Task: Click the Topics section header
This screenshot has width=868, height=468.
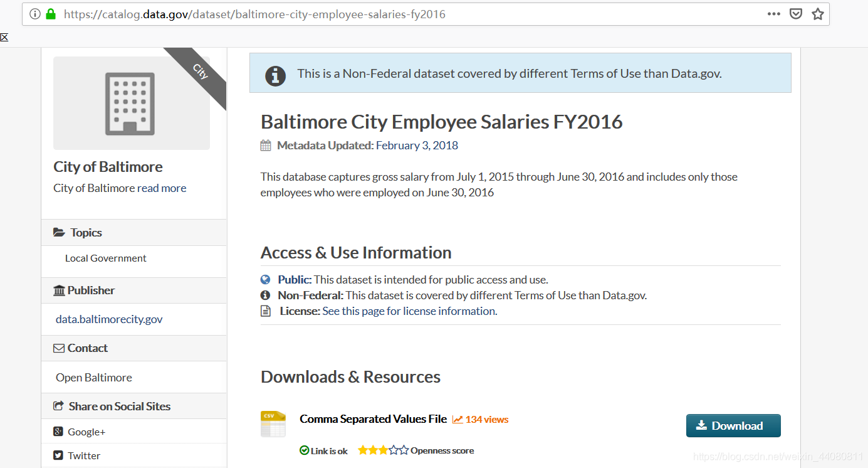Action: pyautogui.click(x=134, y=232)
